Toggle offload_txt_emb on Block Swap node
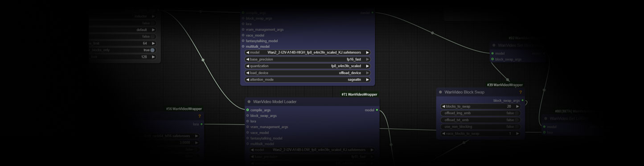The image size is (644, 166). pyautogui.click(x=481, y=120)
